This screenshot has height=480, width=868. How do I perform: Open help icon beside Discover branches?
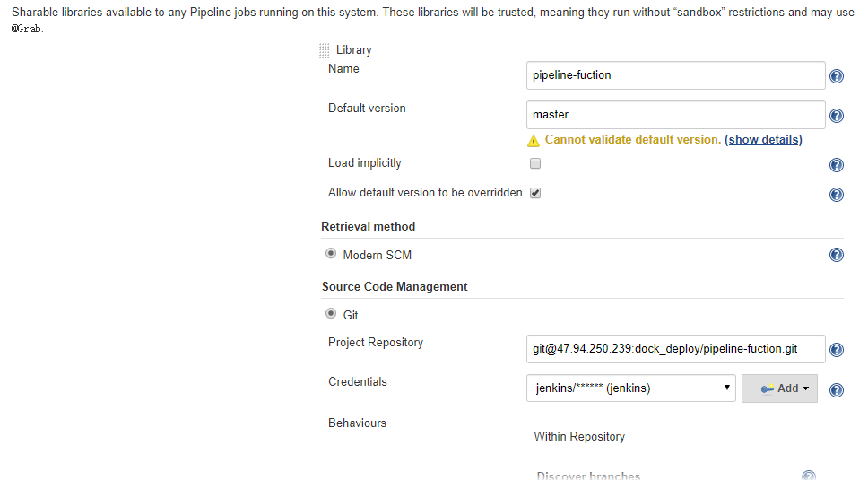click(808, 476)
